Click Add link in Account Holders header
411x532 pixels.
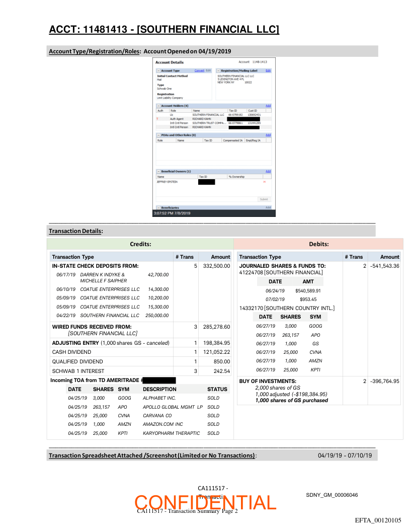(x=268, y=106)
